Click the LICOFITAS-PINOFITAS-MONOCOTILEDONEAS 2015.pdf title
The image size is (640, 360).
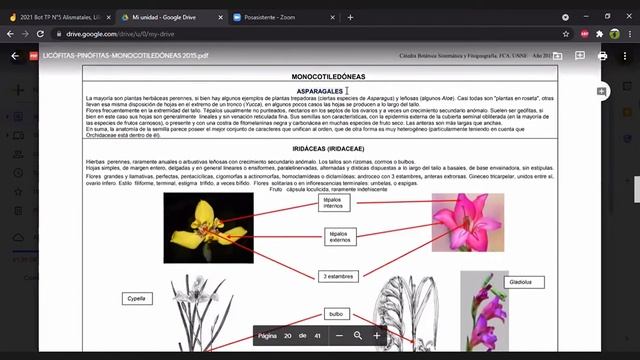125,56
